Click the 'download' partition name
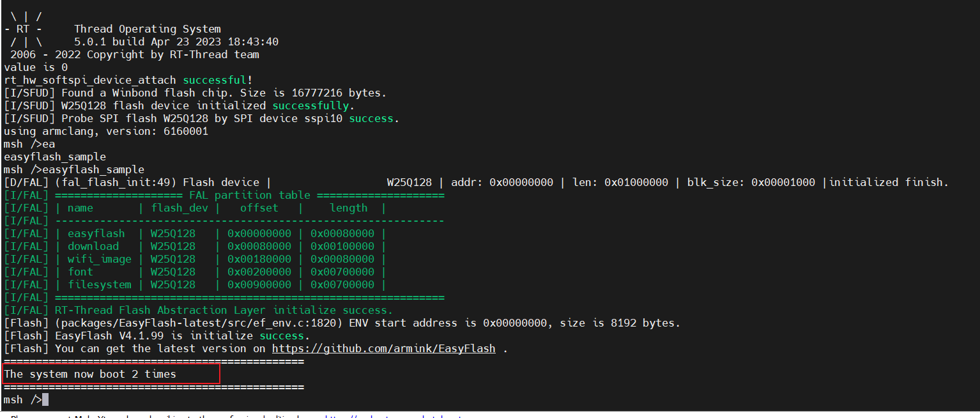This screenshot has width=980, height=418. 93,247
